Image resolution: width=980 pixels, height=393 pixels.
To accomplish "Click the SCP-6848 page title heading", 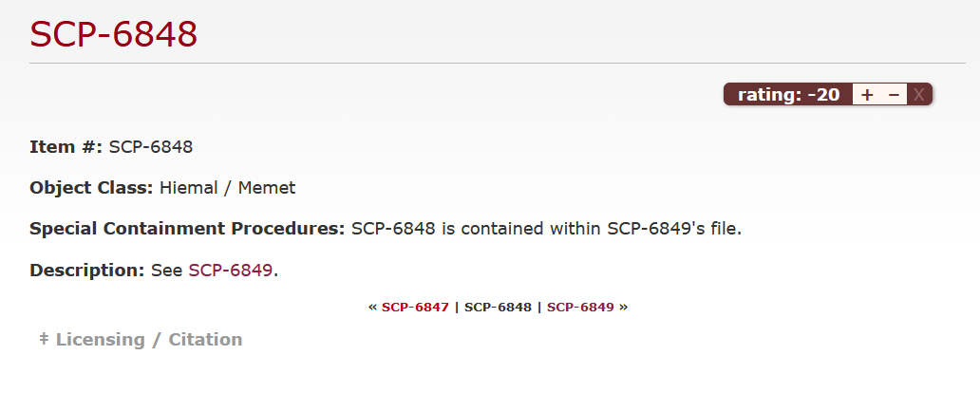I will pyautogui.click(x=114, y=34).
